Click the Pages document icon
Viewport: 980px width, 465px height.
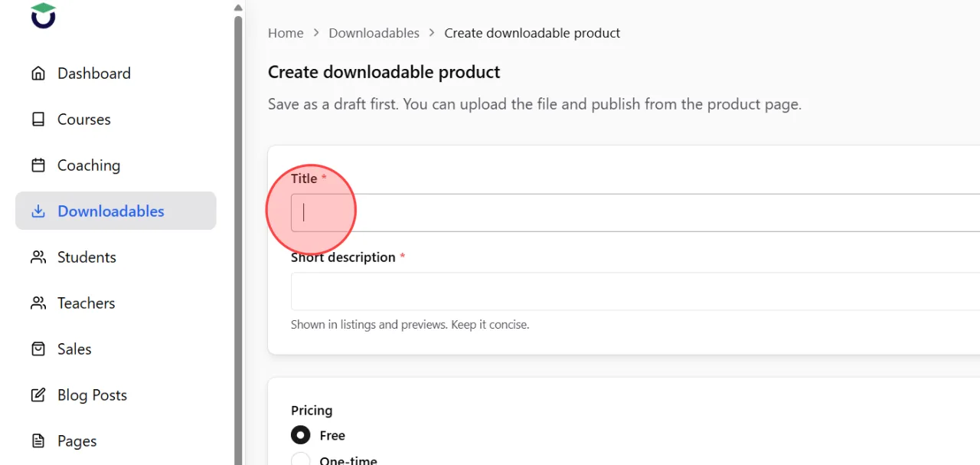click(x=38, y=441)
